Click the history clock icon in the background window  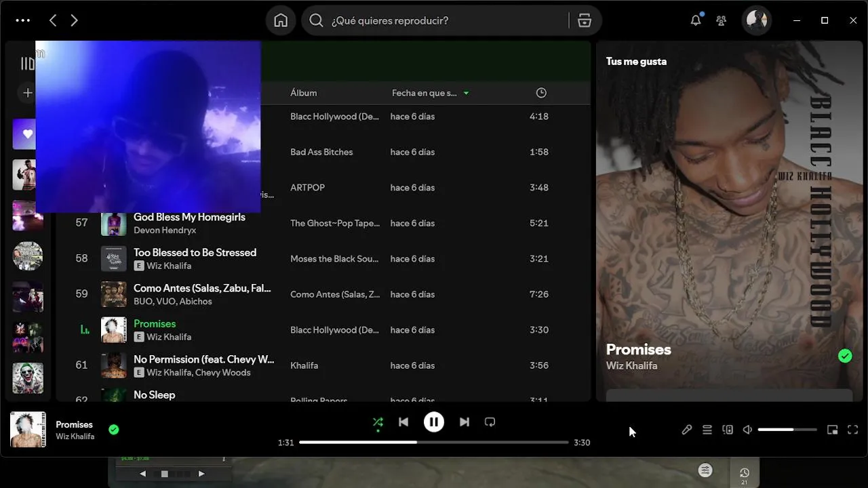pyautogui.click(x=744, y=474)
